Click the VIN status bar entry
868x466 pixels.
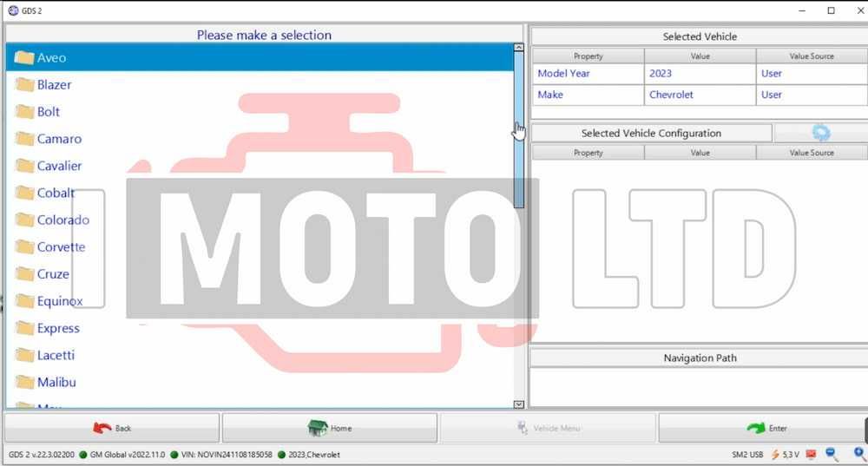pyautogui.click(x=227, y=455)
